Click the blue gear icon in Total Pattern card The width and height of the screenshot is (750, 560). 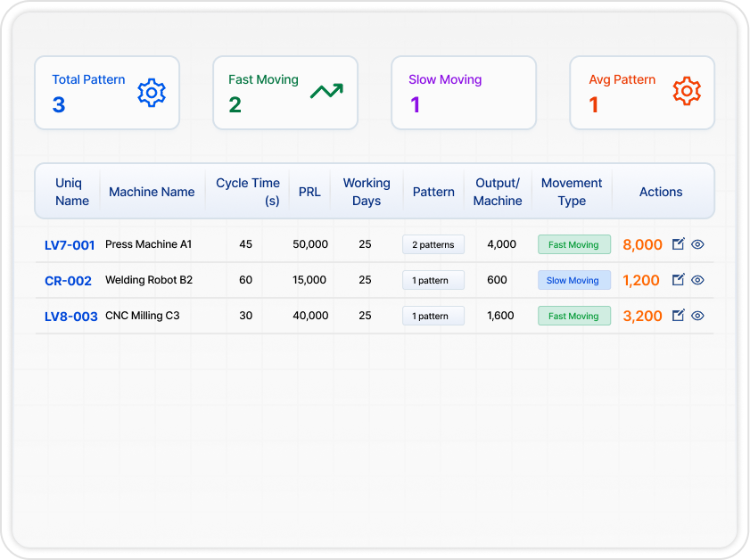(152, 93)
